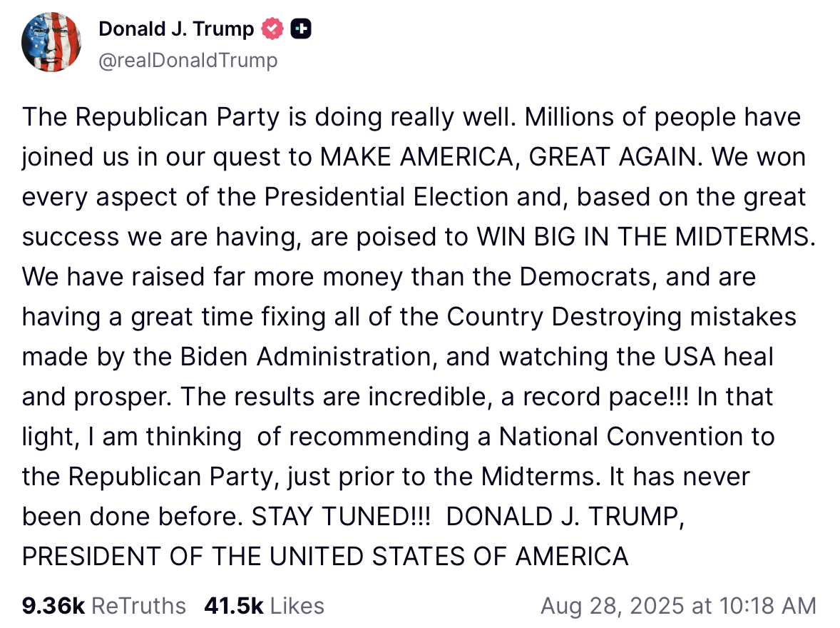This screenshot has width=840, height=628.
Task: Open the flag-painted profile avatar
Action: (51, 42)
